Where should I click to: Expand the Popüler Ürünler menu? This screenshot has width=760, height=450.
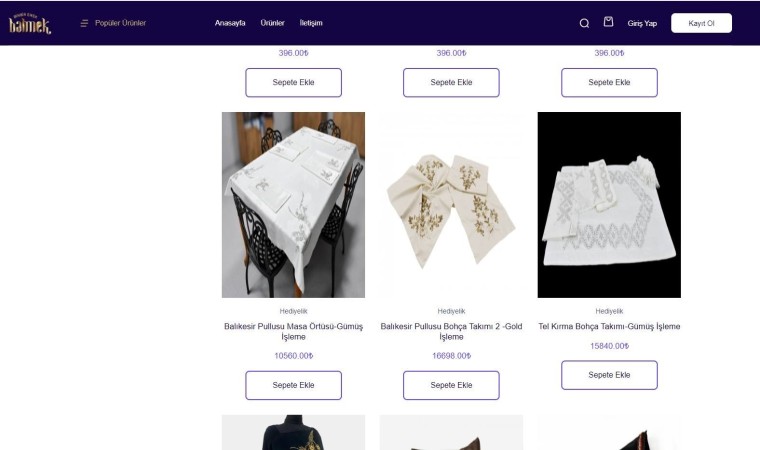click(x=120, y=23)
